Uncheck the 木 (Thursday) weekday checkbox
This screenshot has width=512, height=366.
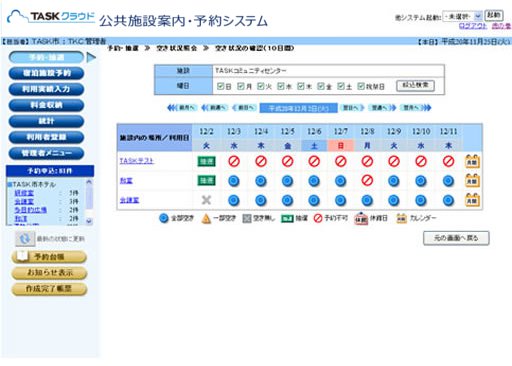click(301, 86)
